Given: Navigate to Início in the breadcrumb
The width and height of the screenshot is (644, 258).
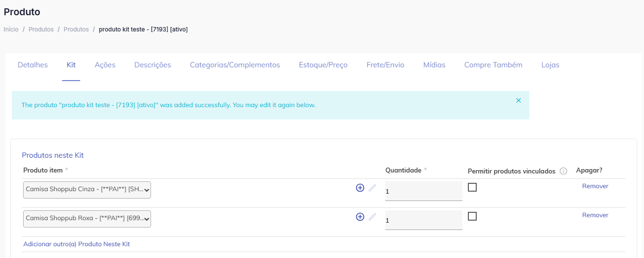Looking at the screenshot, I should pyautogui.click(x=11, y=29).
